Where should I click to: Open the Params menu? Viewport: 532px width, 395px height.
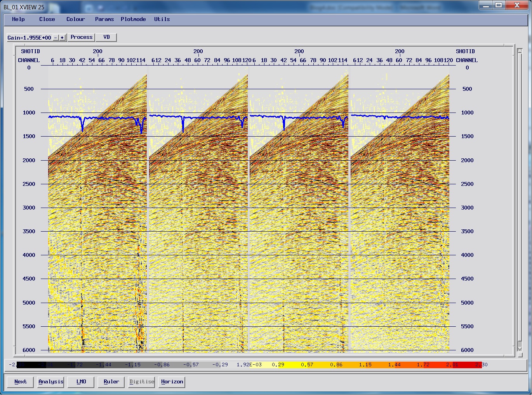point(104,19)
